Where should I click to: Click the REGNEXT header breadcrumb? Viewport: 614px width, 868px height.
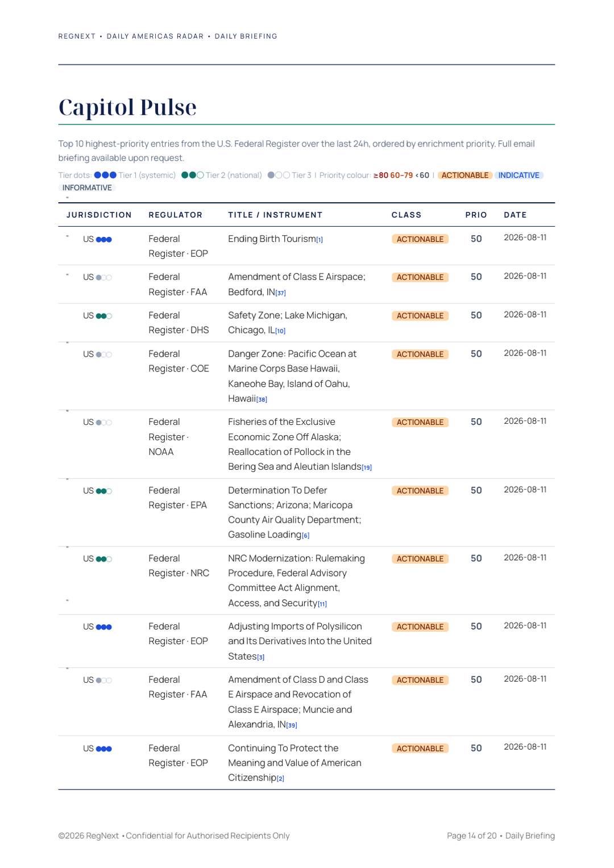[77, 36]
